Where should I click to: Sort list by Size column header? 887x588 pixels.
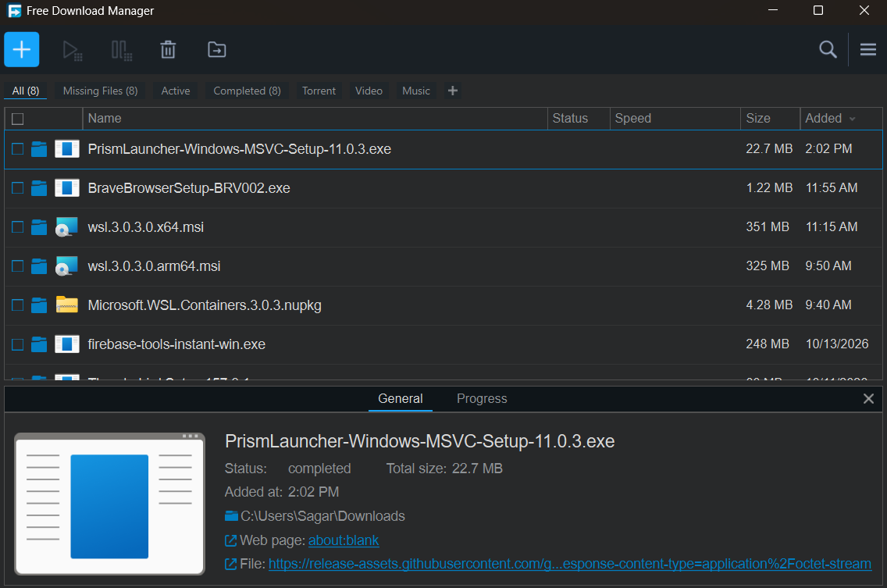tap(770, 118)
